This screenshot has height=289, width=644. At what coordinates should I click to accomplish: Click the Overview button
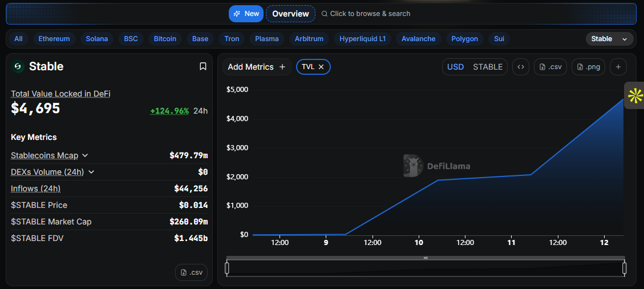tap(290, 14)
